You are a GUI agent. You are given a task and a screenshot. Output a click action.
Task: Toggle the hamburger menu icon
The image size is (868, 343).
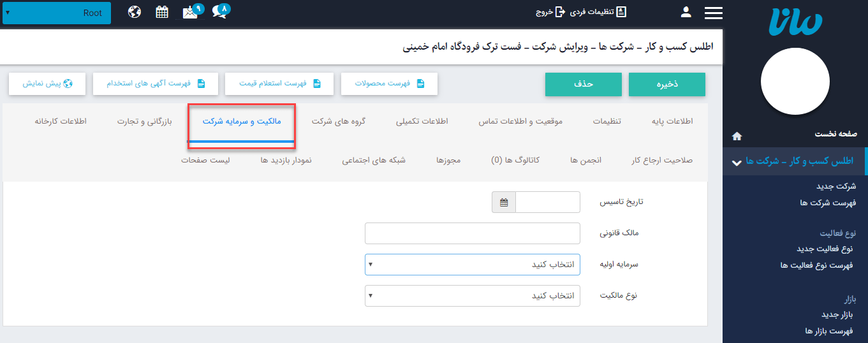tap(713, 13)
